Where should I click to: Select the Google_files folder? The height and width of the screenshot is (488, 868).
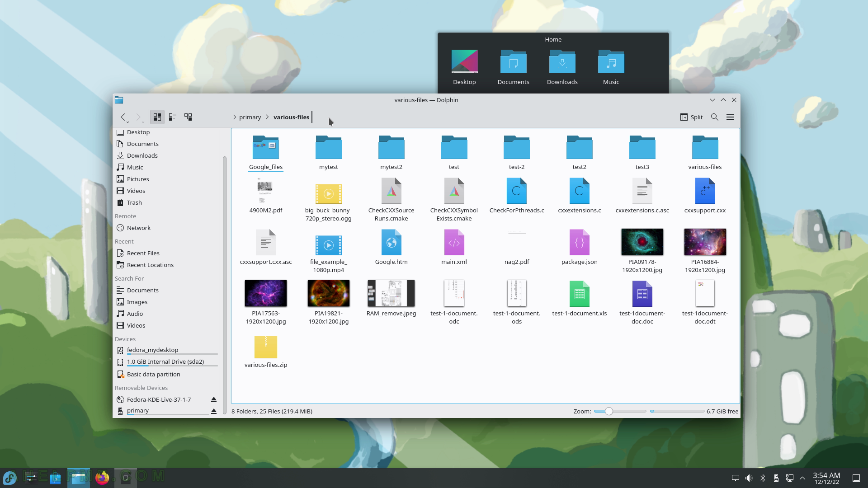point(266,153)
